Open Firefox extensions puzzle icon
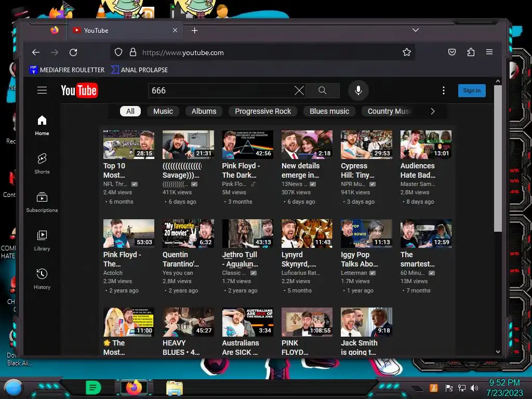 point(471,52)
